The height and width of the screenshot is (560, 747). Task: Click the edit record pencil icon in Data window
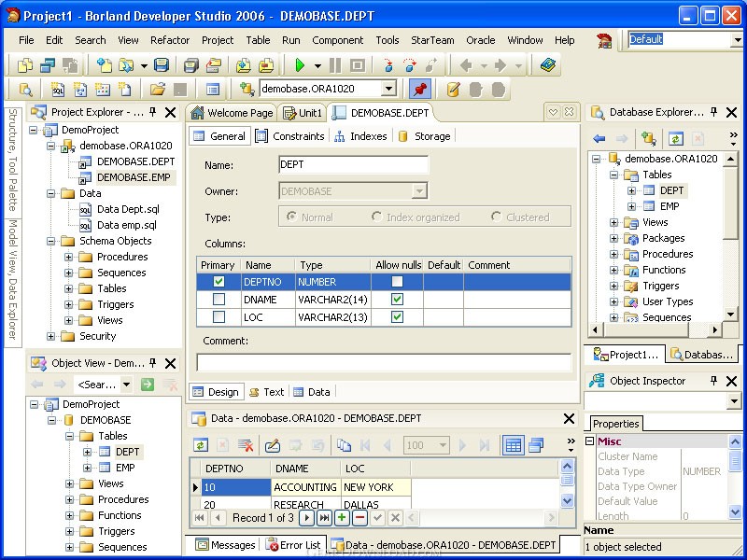click(272, 445)
